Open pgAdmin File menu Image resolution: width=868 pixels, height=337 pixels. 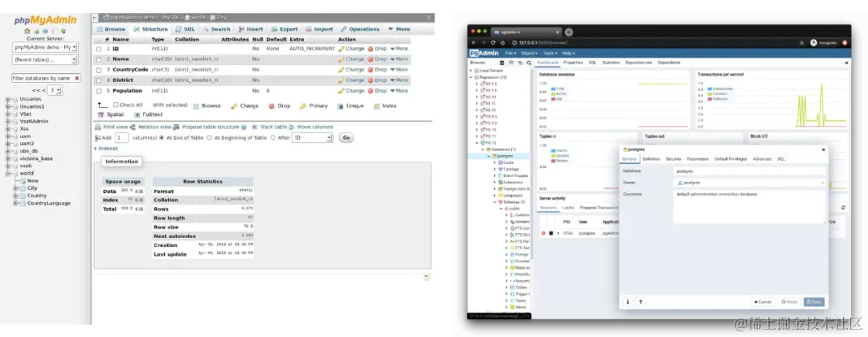[x=510, y=53]
